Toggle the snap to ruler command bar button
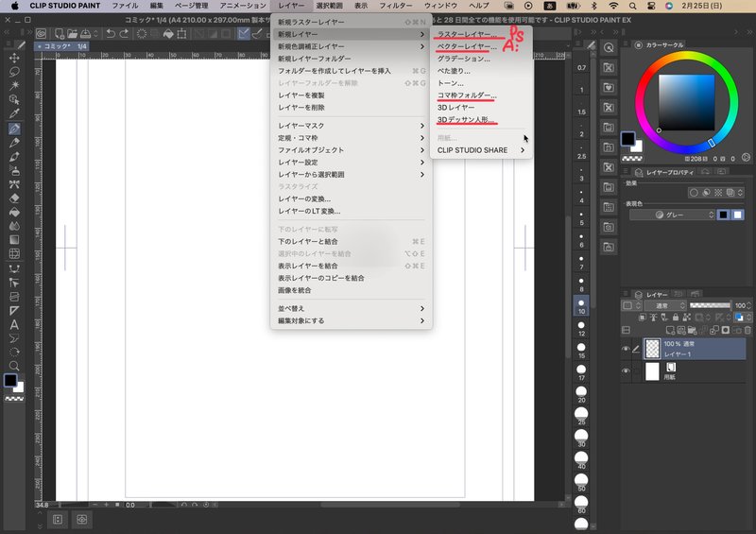This screenshot has height=534, width=756. [244, 33]
